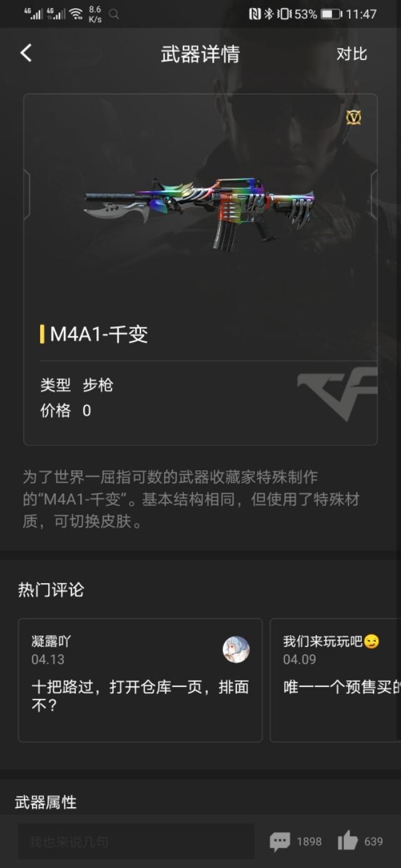Tap the back arrow icon

(26, 53)
